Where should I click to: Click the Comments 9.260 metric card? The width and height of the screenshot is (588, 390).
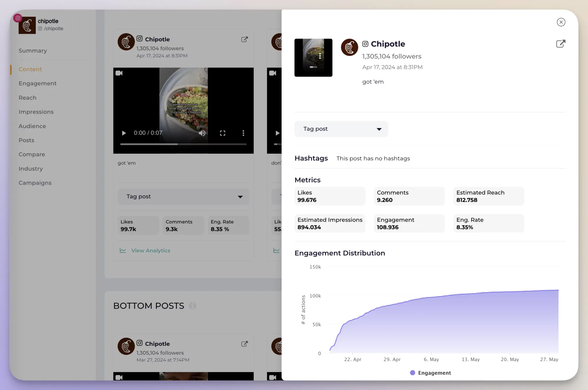[409, 196]
